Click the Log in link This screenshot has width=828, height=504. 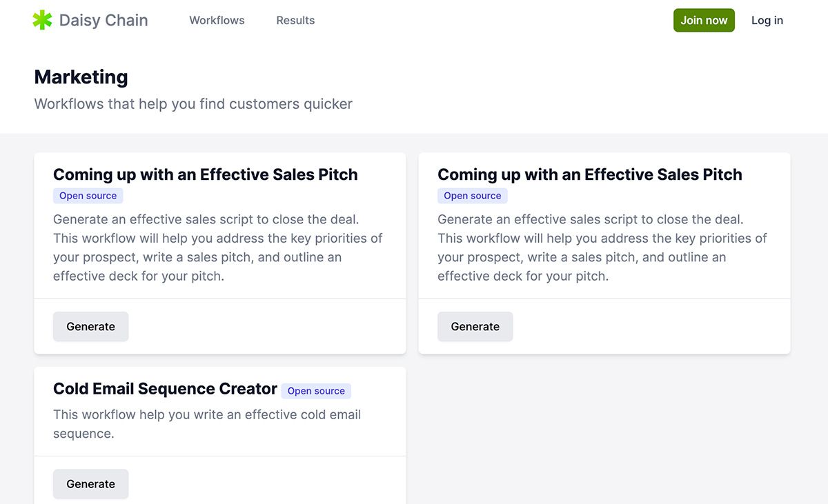767,21
